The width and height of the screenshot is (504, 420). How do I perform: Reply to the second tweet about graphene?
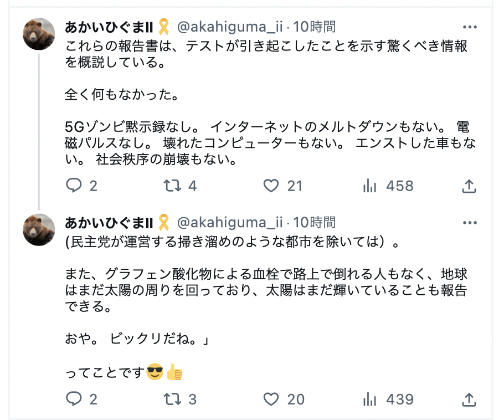[x=74, y=399]
